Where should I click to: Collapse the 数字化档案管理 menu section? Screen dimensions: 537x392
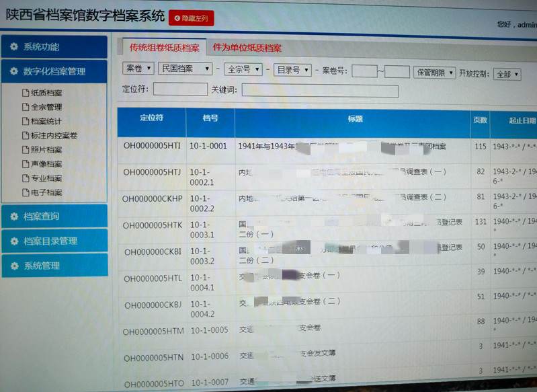(x=54, y=71)
